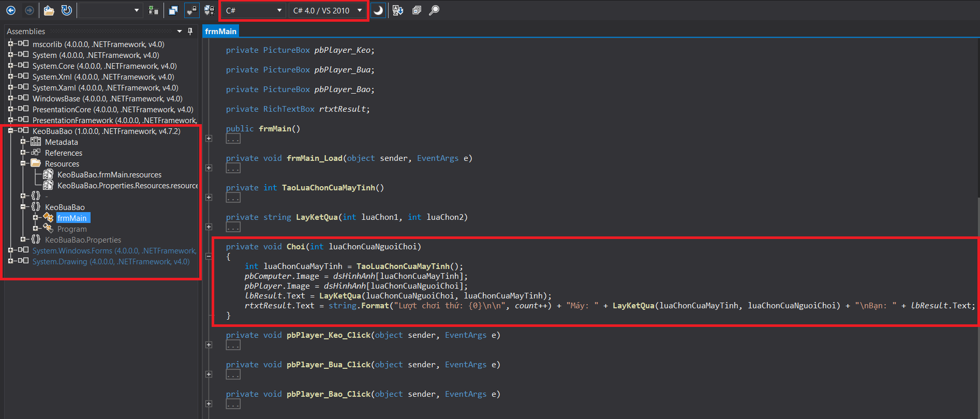This screenshot has height=419, width=980.
Task: Open the assembly list combo box
Action: [x=111, y=10]
